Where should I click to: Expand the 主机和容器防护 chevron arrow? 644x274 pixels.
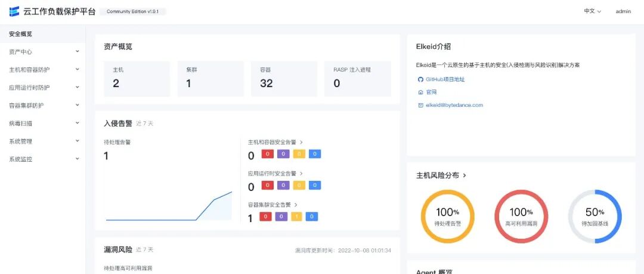point(77,69)
